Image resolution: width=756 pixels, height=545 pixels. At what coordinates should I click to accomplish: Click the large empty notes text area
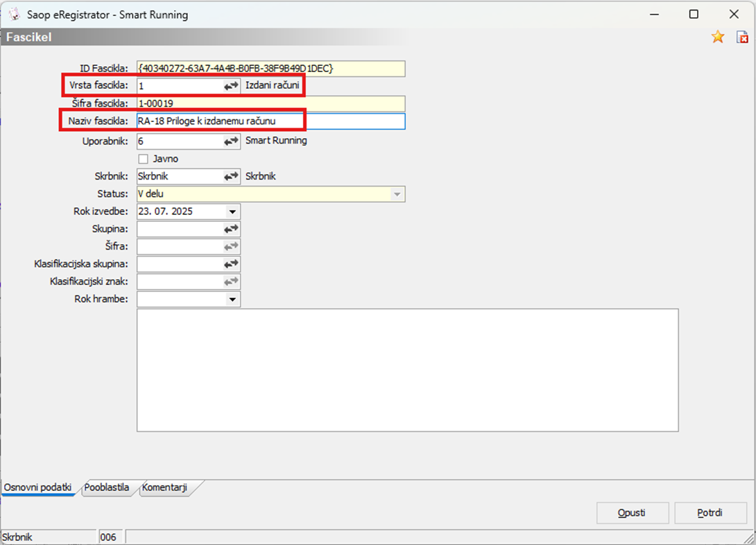pyautogui.click(x=407, y=370)
